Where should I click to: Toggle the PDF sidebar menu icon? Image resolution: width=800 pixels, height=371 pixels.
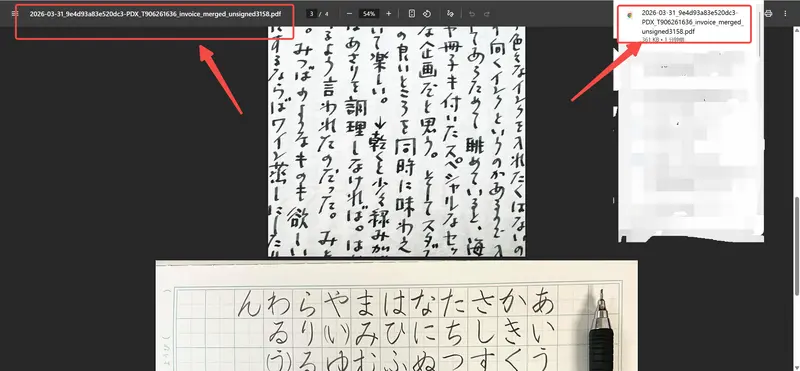click(x=15, y=14)
